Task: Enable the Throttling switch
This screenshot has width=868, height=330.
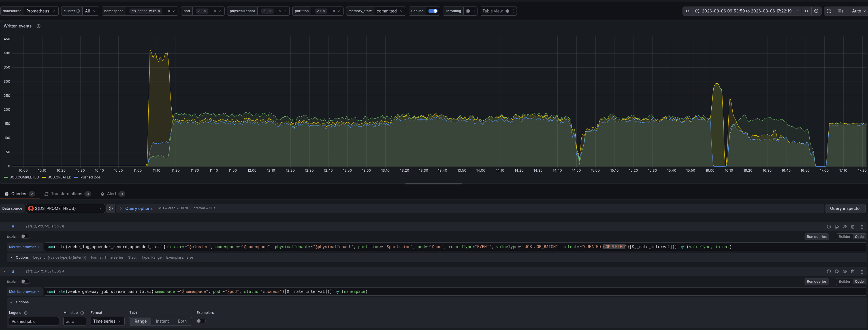Action: (470, 11)
